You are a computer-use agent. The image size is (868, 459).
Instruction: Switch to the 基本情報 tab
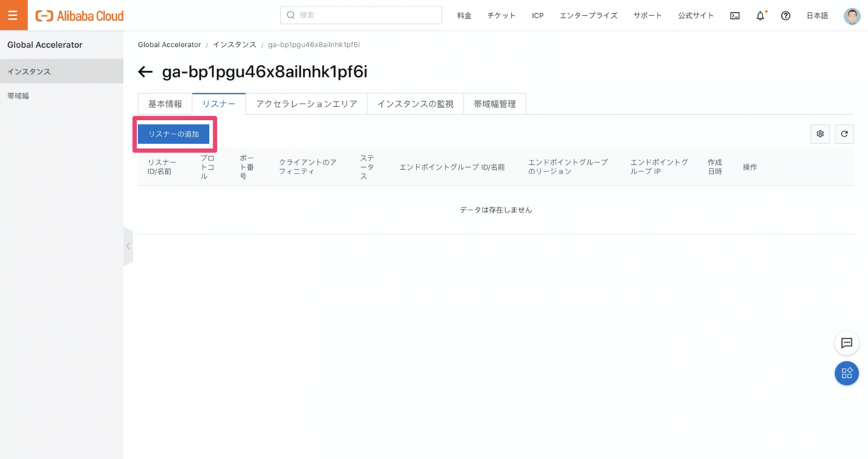(x=165, y=103)
